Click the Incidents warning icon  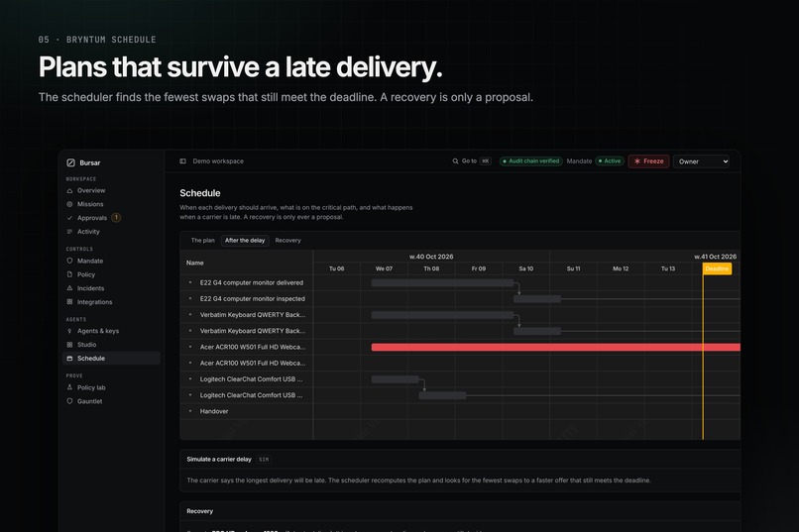pos(69,288)
